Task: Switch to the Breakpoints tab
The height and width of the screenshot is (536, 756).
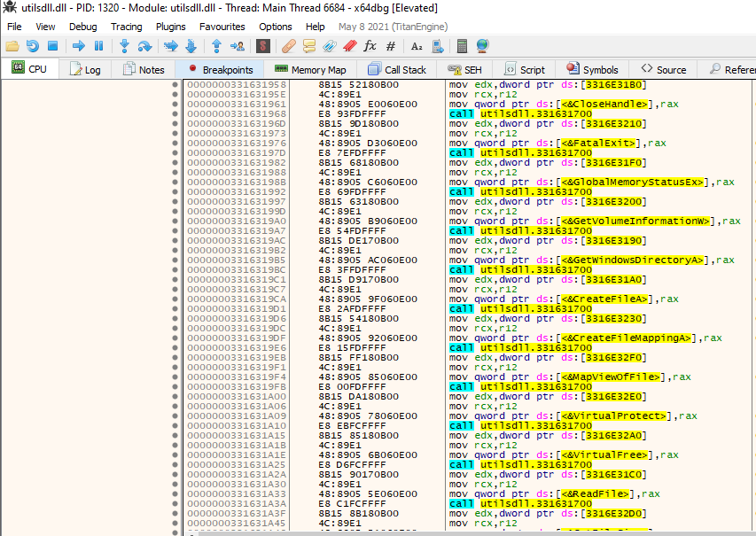Action: coord(220,69)
